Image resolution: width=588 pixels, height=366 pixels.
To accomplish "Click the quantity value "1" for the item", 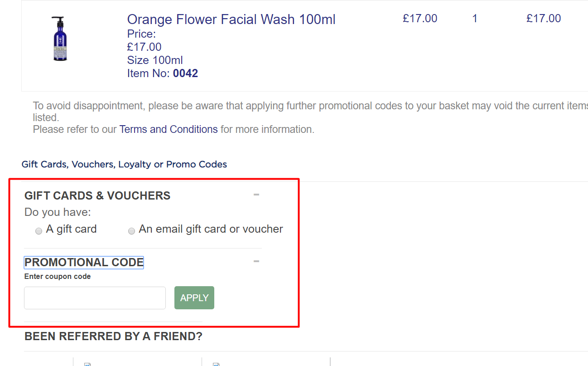I will click(475, 19).
